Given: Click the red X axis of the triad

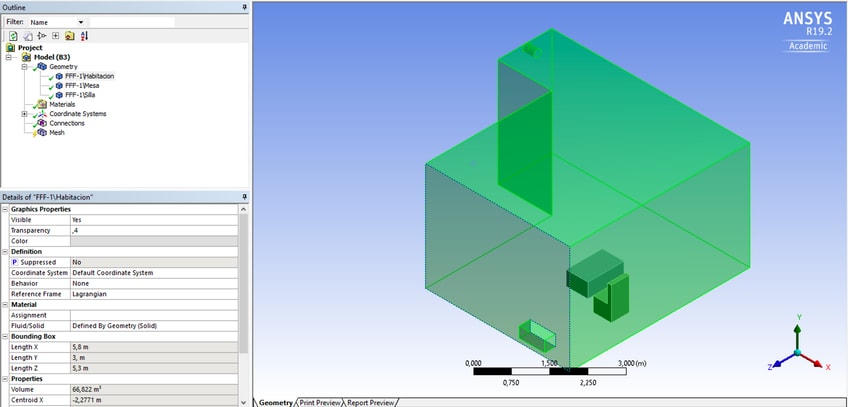Looking at the screenshot, I should (812, 359).
